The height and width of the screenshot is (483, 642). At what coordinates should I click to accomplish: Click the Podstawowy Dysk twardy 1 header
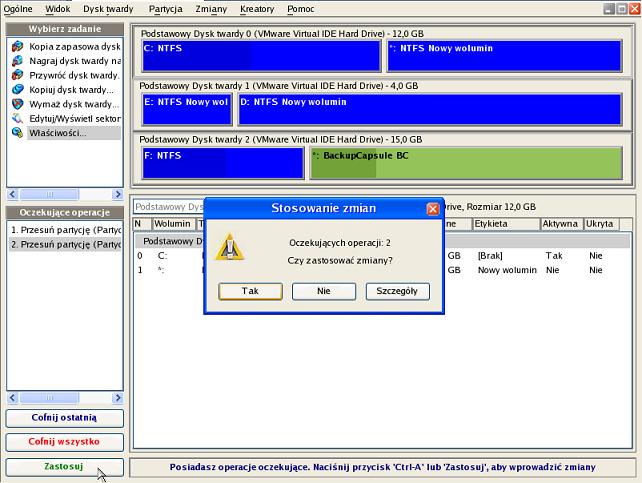point(279,86)
